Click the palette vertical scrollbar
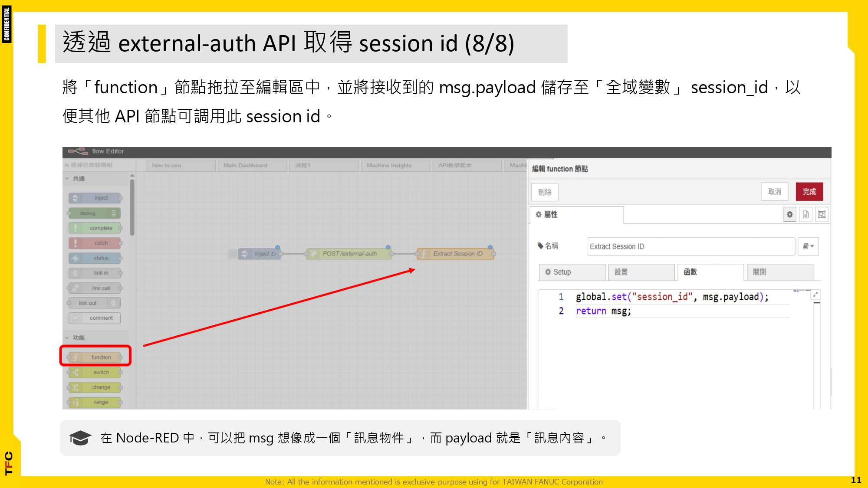 132,208
